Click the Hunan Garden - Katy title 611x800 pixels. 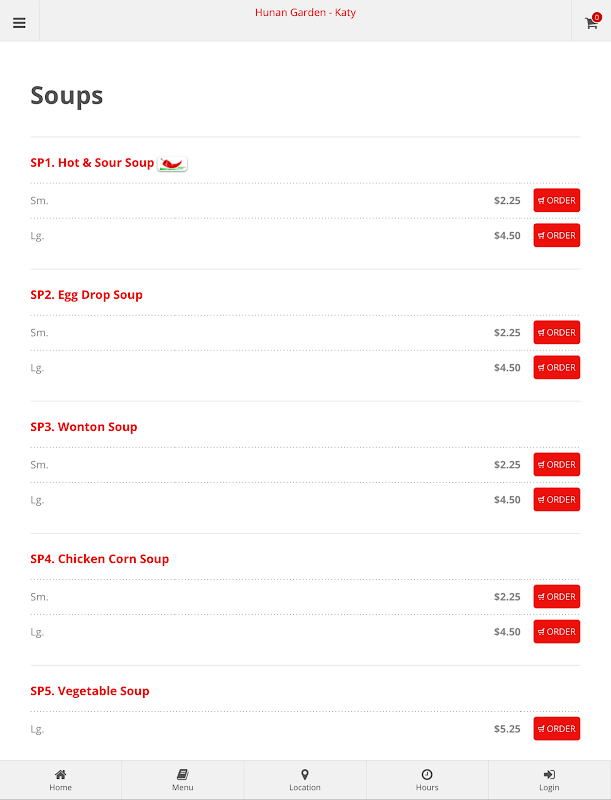click(x=305, y=12)
